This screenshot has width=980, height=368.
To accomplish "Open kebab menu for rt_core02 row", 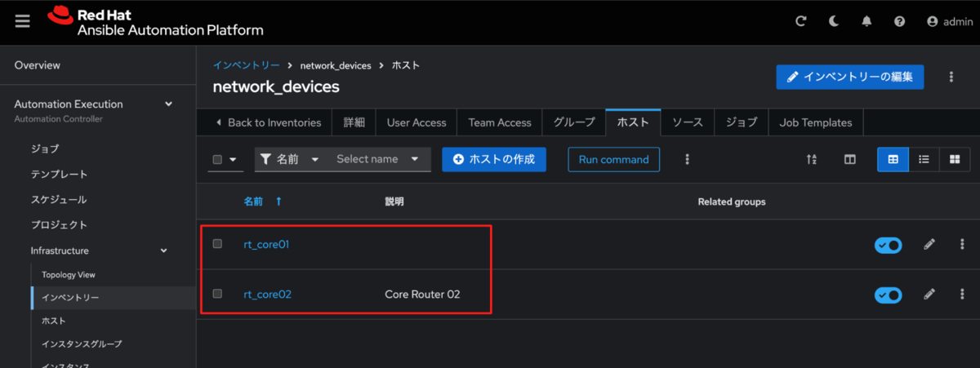I will (961, 294).
